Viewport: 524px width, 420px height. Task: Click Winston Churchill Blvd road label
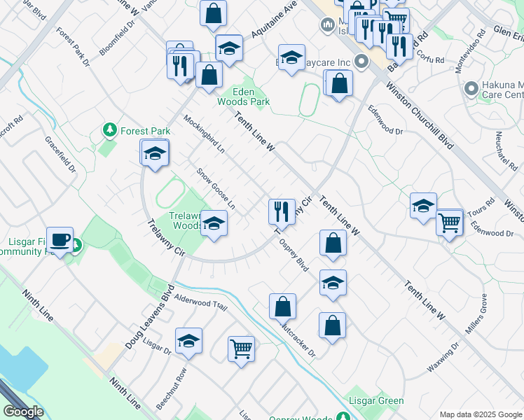tap(420, 115)
